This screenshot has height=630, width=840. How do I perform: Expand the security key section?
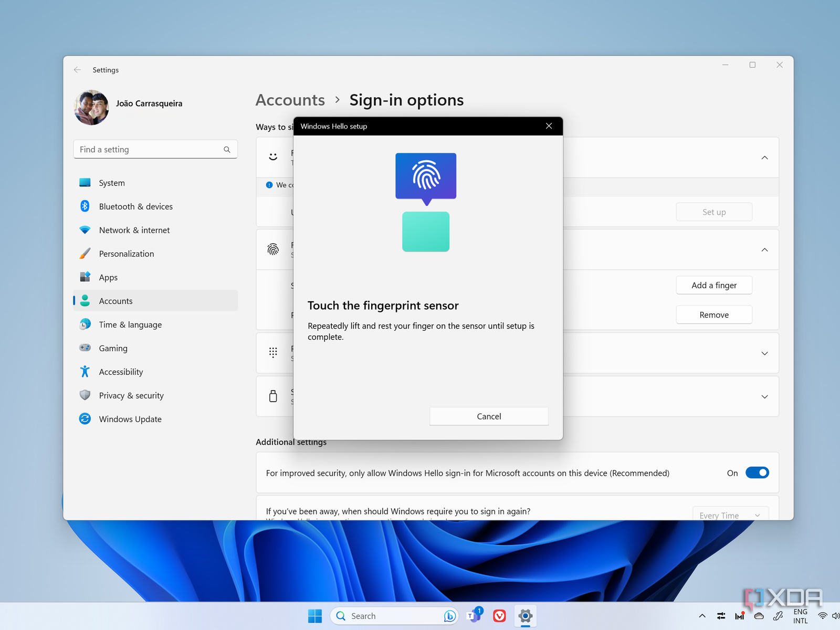coord(764,397)
